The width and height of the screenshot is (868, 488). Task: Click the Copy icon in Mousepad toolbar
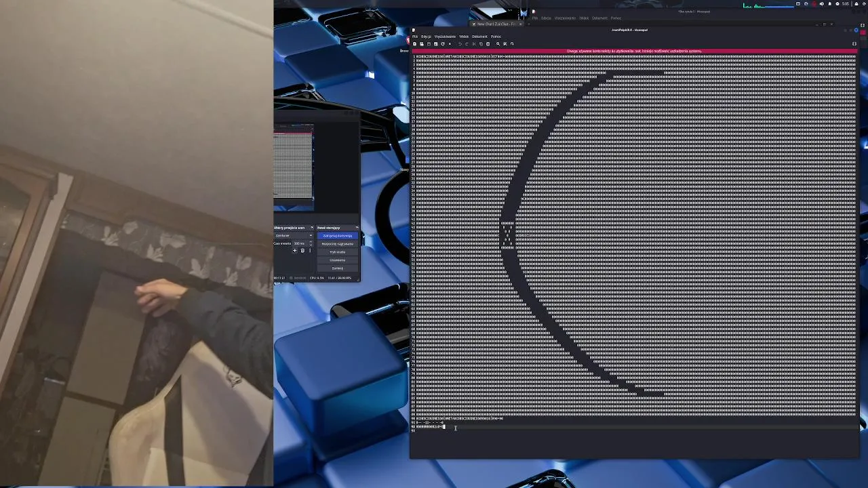point(481,44)
